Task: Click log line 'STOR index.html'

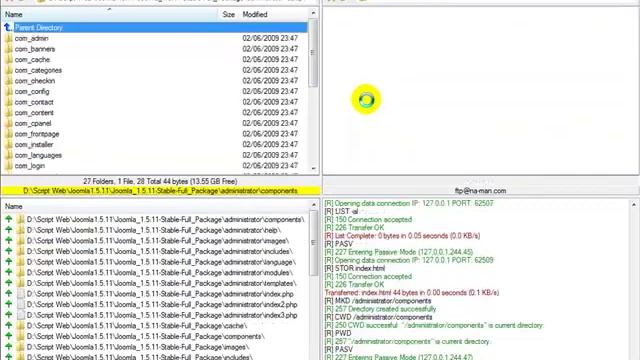Action: (355, 268)
